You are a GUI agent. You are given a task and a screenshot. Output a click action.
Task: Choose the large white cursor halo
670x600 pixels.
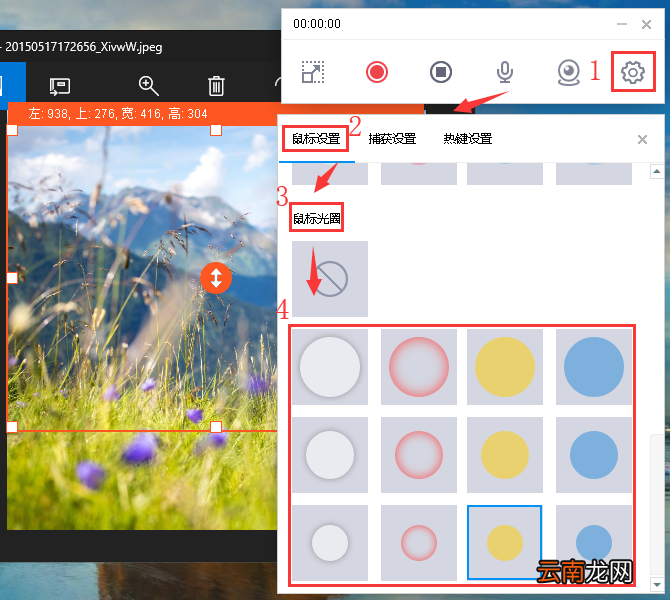click(330, 367)
